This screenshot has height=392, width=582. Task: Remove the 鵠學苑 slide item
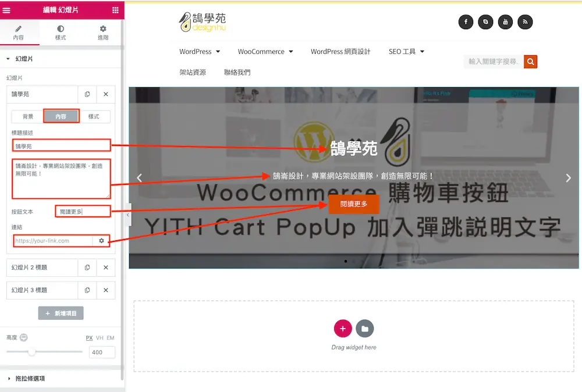[x=106, y=94]
